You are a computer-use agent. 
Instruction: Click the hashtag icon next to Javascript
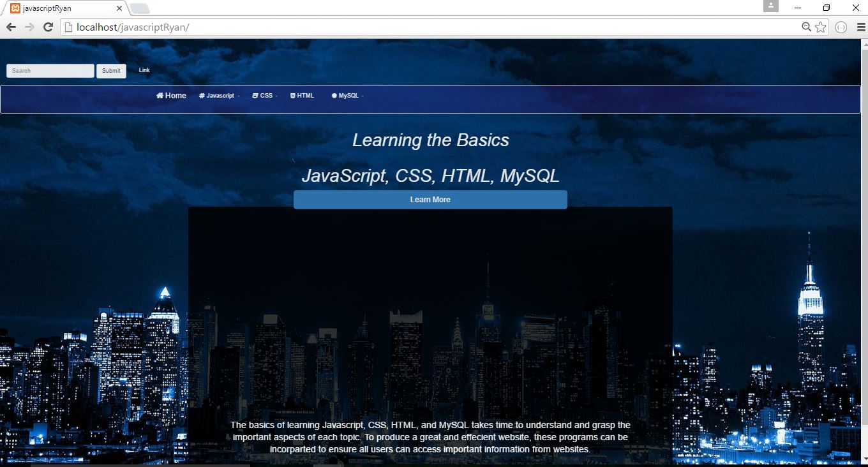click(x=202, y=96)
